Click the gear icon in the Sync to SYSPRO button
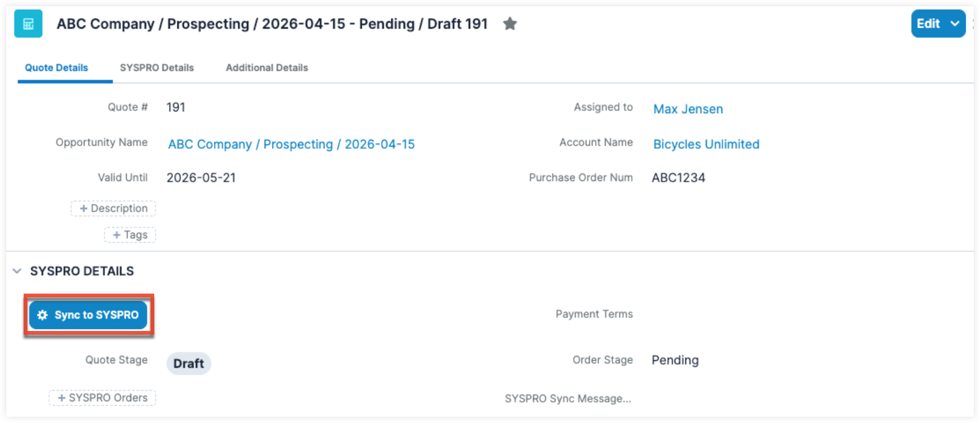Image resolution: width=980 pixels, height=423 pixels. click(42, 315)
